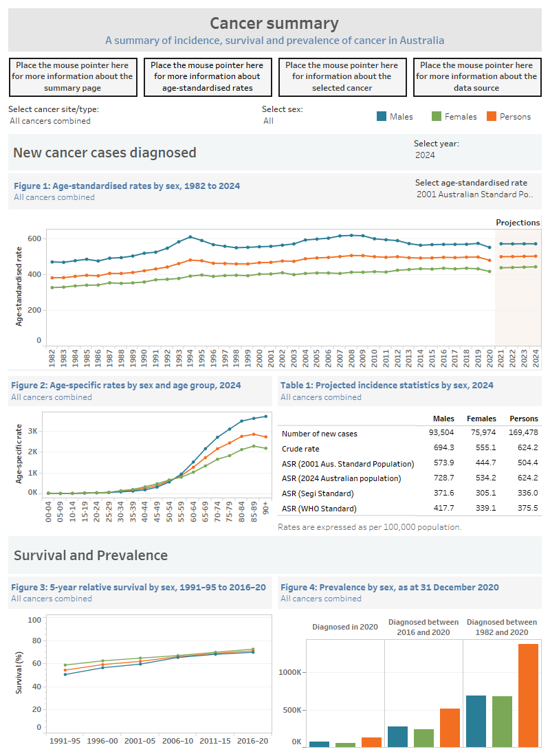Click the summary page information box
550x756 pixels.
click(73, 76)
